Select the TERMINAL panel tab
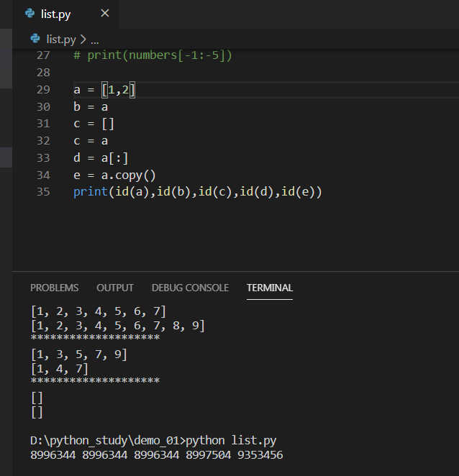459x476 pixels. click(x=270, y=288)
